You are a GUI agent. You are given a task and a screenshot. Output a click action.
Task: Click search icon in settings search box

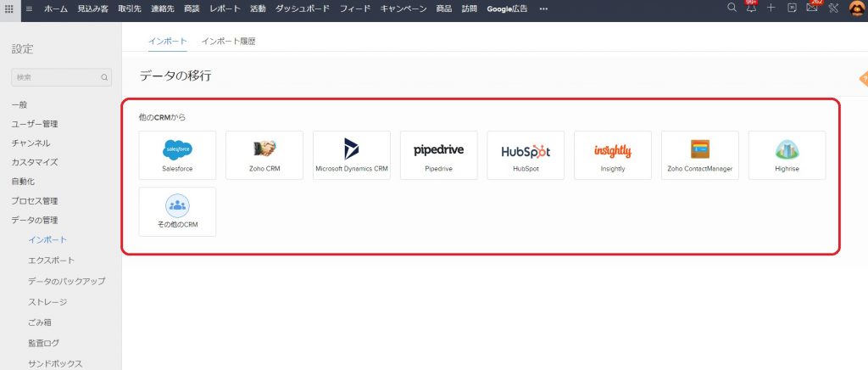click(x=104, y=77)
